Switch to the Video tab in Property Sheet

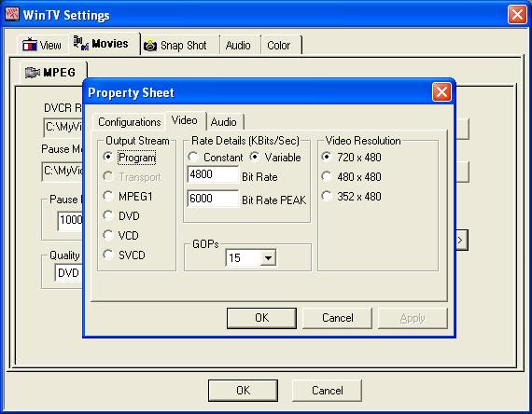185,120
